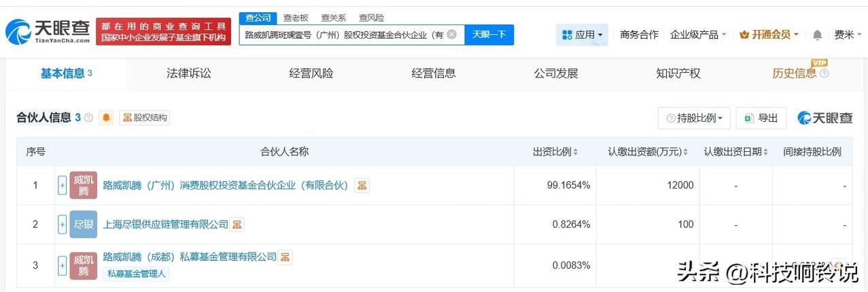This screenshot has height=292, width=868.
Task: Click equity chart icon after 路威凯腾(成都) name
Action: point(285,257)
